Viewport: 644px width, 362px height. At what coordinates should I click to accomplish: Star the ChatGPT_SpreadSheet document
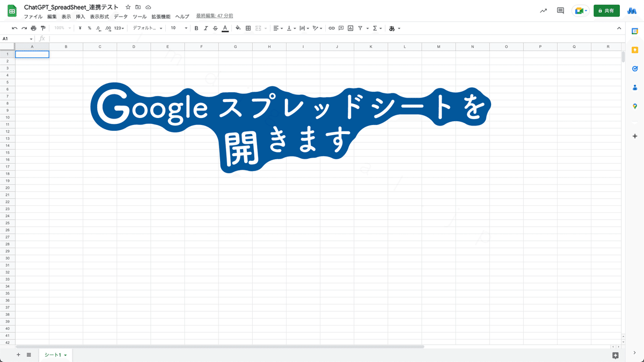(128, 8)
